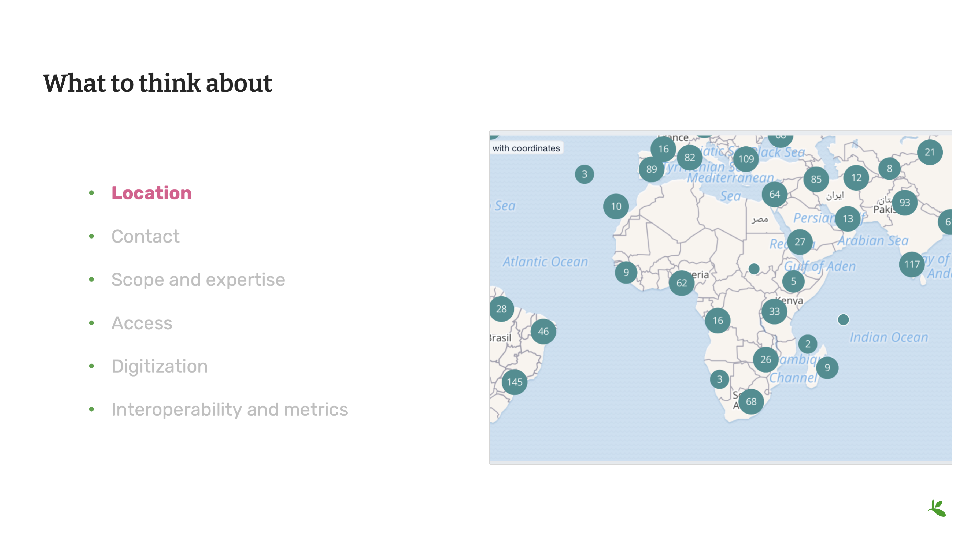
Task: Select the 46 cluster on Brazil's coast
Action: (543, 331)
